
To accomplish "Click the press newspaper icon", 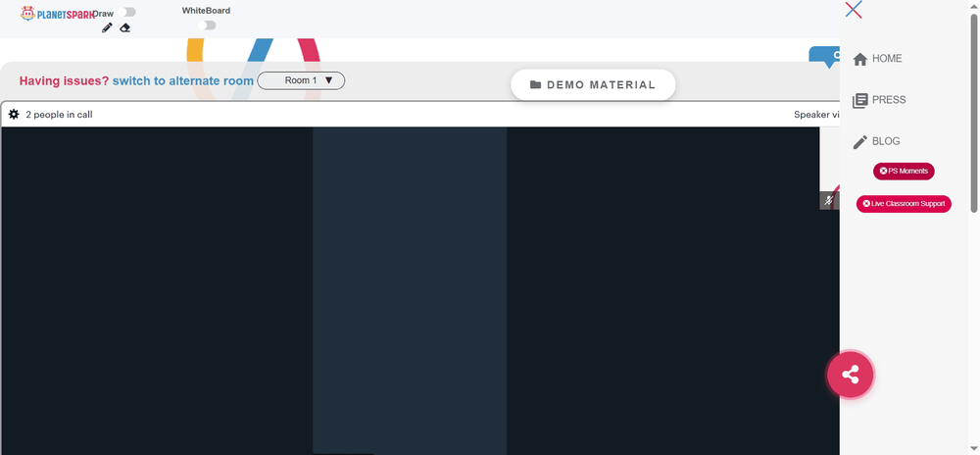I will pos(860,101).
